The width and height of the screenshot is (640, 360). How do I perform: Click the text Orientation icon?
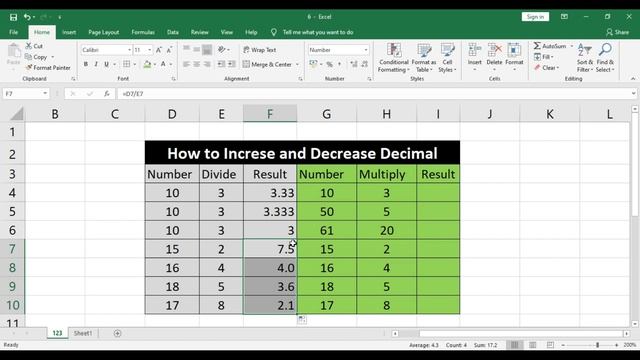point(222,49)
